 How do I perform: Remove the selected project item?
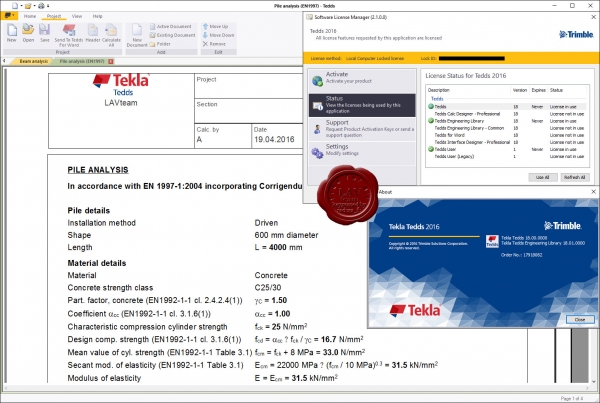pos(214,44)
